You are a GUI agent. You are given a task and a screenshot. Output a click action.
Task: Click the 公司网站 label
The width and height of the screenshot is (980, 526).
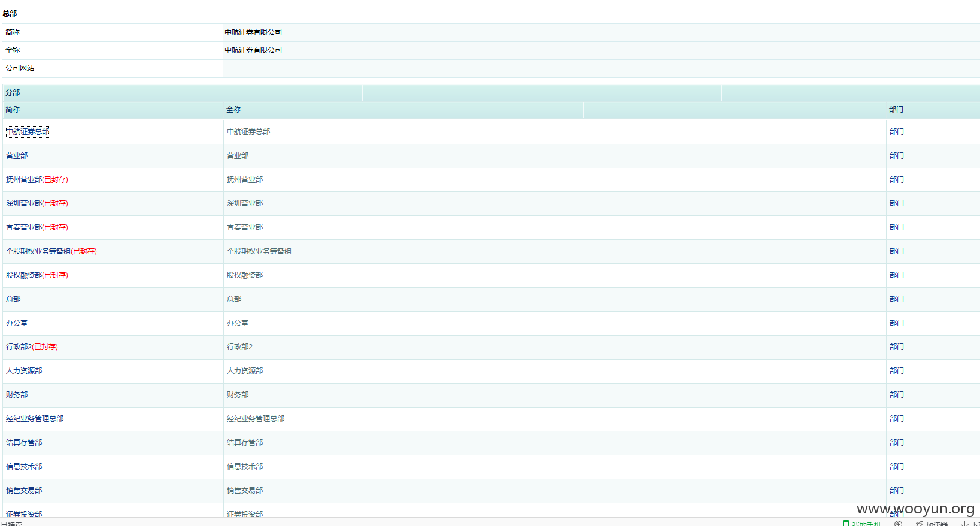click(x=20, y=68)
